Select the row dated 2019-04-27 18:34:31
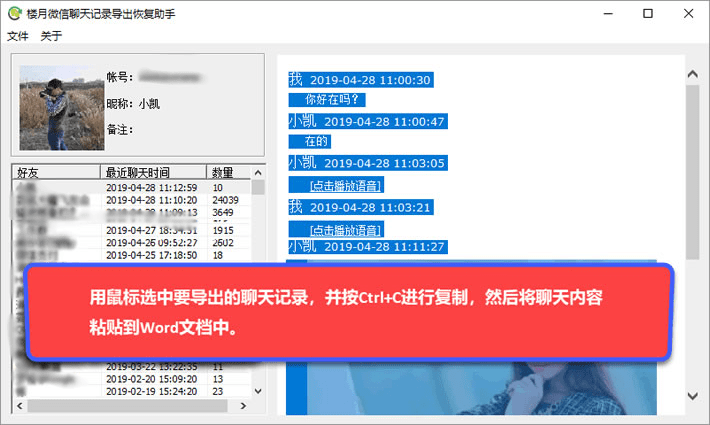The image size is (710, 425). click(x=131, y=230)
